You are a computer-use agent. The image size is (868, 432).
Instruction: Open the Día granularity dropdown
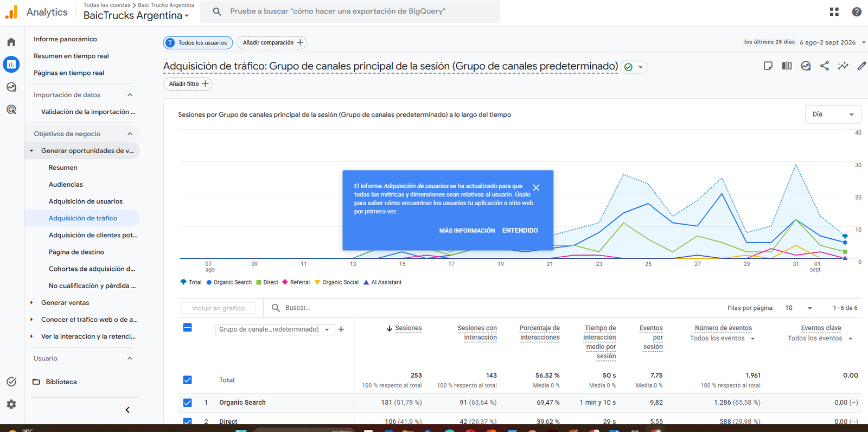(x=833, y=115)
